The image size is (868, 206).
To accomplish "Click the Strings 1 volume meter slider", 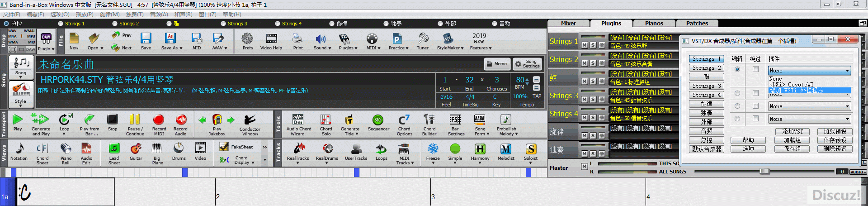I will [593, 37].
